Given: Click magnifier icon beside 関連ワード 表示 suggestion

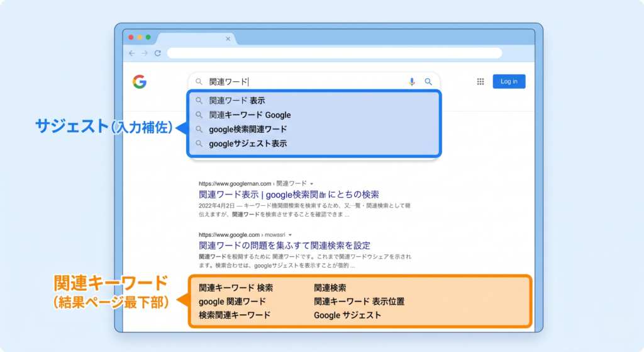Looking at the screenshot, I should point(199,100).
